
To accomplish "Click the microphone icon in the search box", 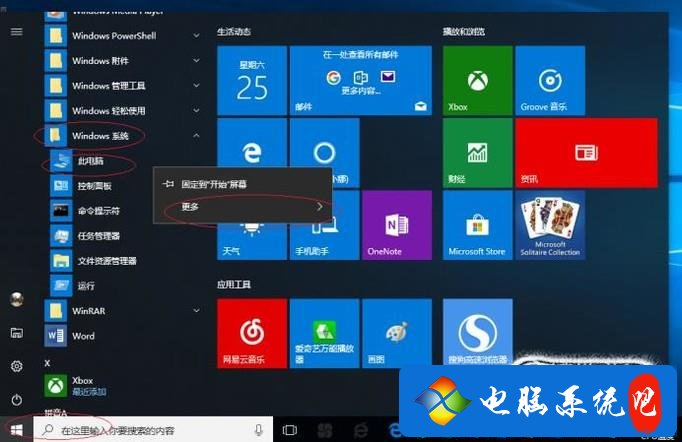I will click(x=258, y=430).
